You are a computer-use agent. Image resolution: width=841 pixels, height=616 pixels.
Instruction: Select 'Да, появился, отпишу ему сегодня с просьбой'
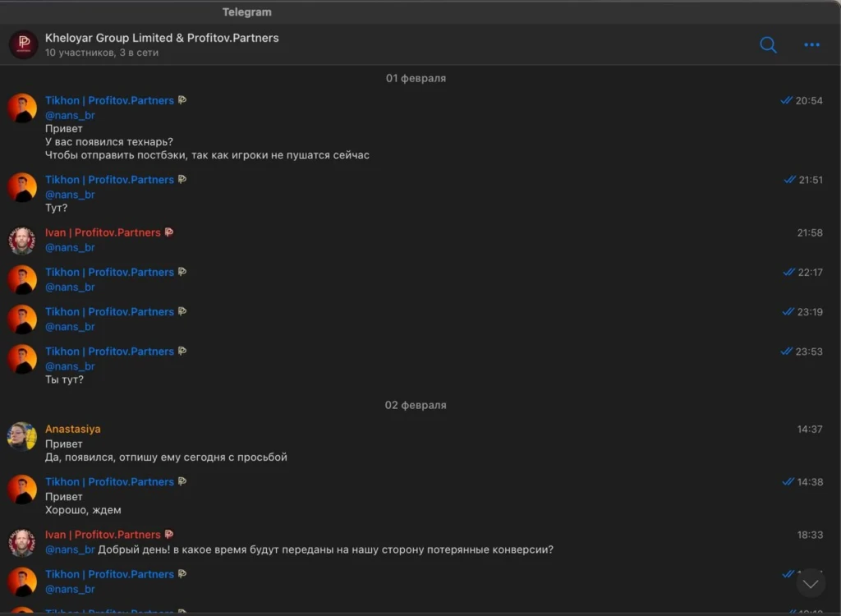166,457
